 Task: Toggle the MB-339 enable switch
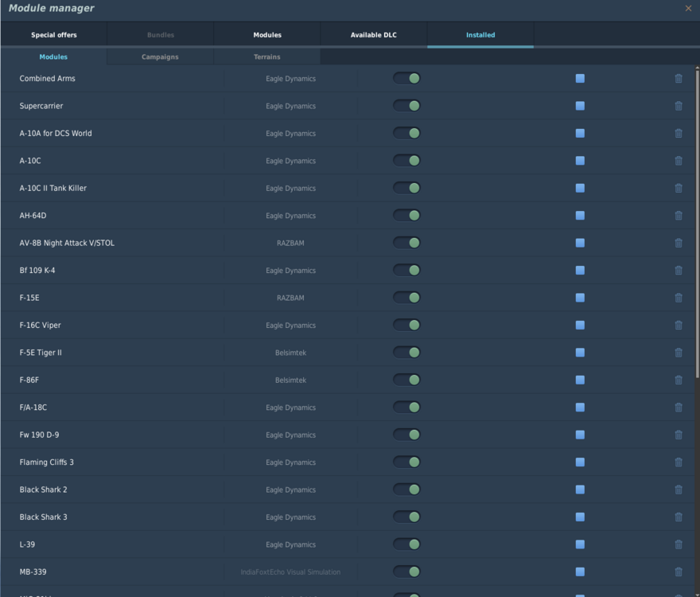(406, 572)
